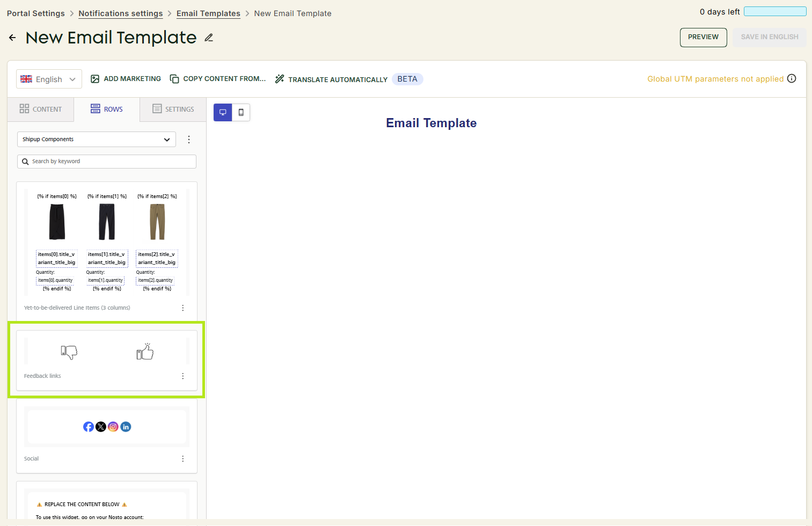Image resolution: width=812 pixels, height=526 pixels.
Task: Open the Content tab
Action: [41, 109]
